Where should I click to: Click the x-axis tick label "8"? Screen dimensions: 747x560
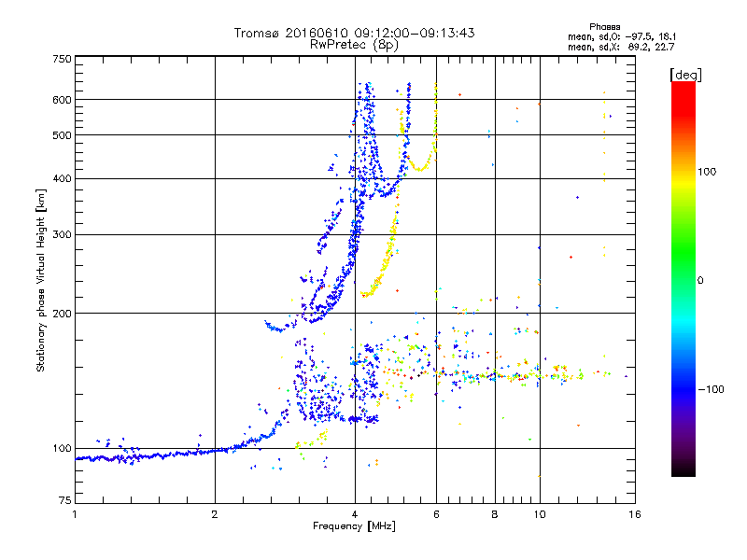(x=495, y=514)
